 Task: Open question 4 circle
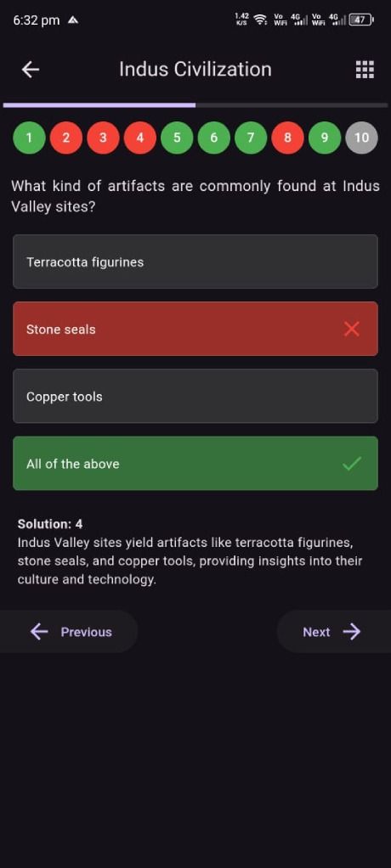[x=139, y=138]
